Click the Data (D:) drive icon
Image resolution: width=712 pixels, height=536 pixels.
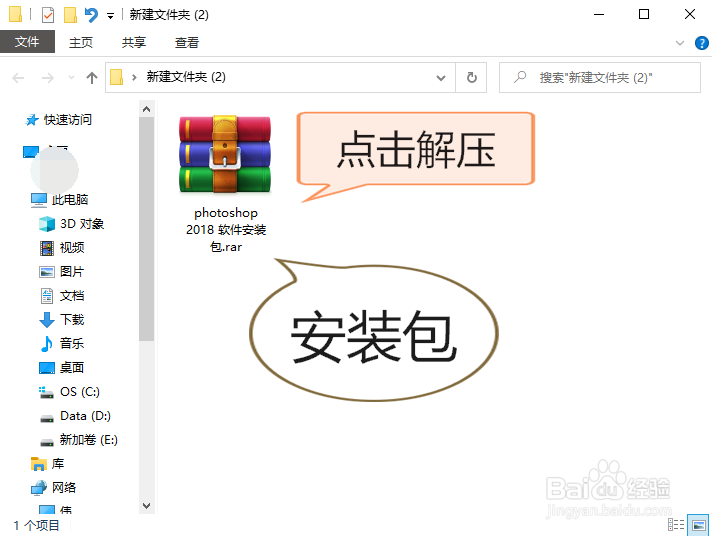point(47,418)
